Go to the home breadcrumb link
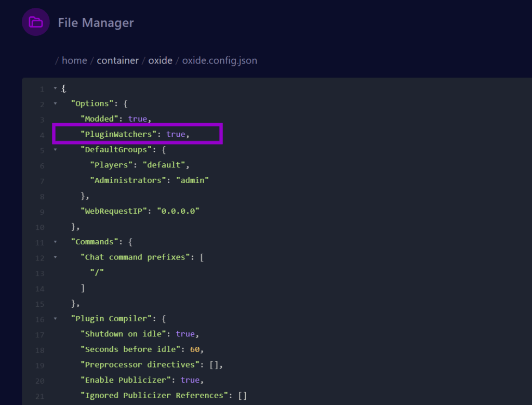 point(74,60)
